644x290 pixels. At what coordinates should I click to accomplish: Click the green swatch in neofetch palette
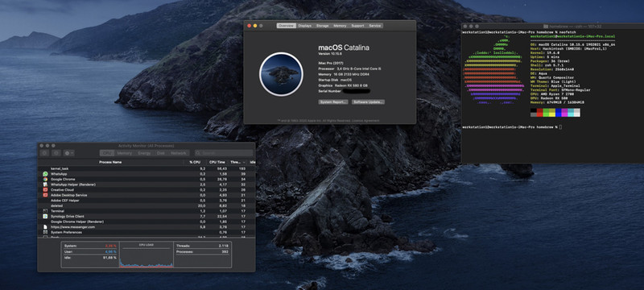pyautogui.click(x=546, y=113)
